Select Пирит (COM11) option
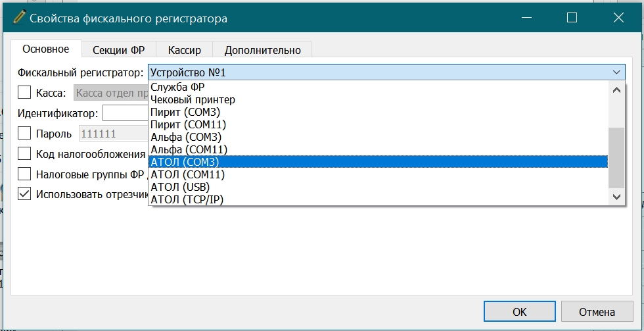The image size is (644, 331). pyautogui.click(x=378, y=124)
